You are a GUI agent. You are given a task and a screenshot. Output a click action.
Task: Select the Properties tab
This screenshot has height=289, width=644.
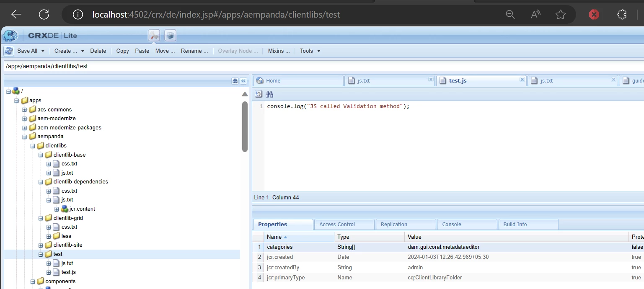coord(283,224)
